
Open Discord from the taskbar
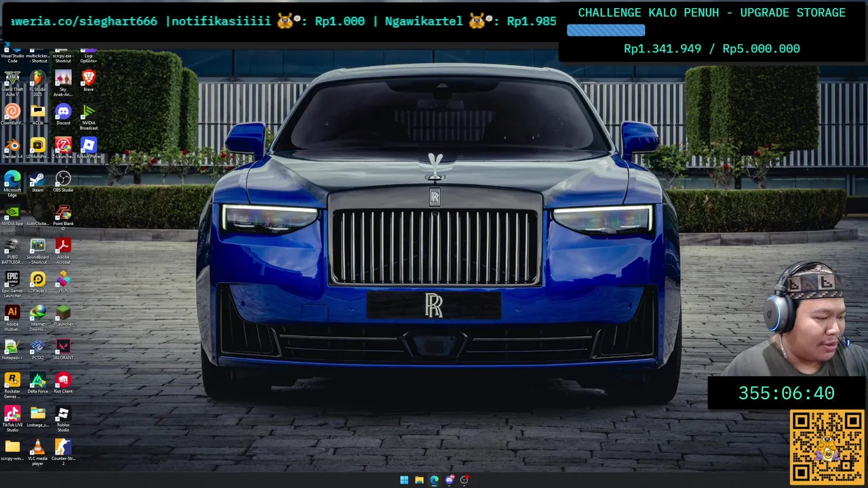[449, 480]
